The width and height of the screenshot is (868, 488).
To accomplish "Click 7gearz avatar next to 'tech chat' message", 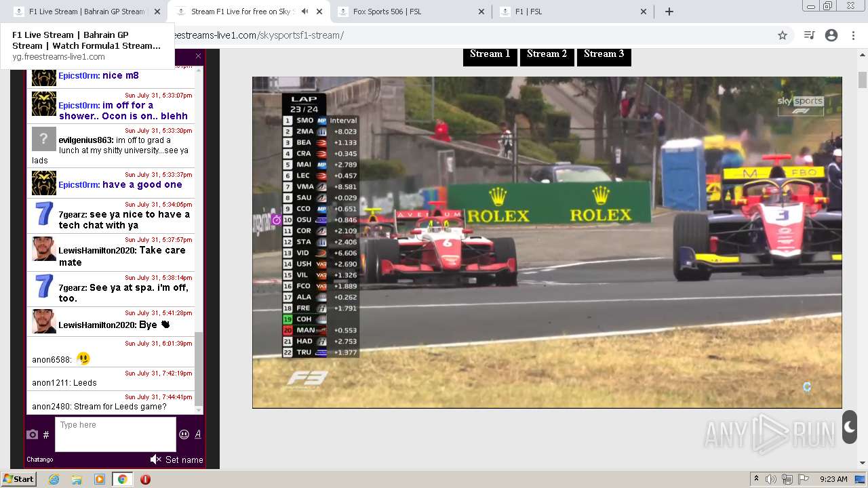I will pyautogui.click(x=44, y=213).
